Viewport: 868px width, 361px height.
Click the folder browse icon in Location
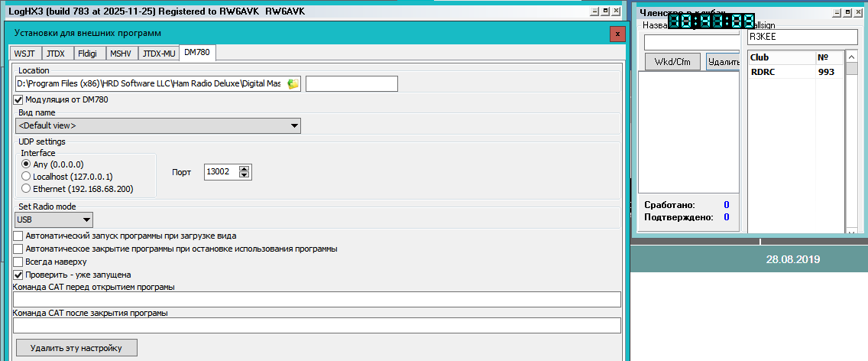[x=293, y=84]
